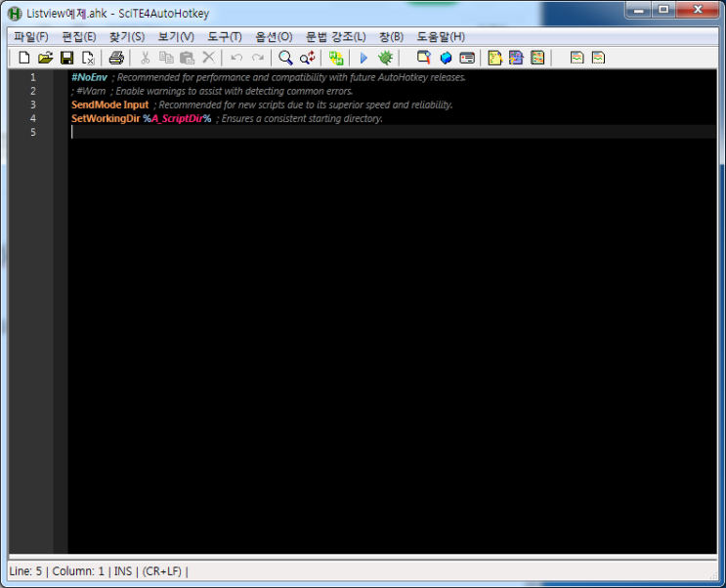Click the SetWorkingDir line in the editor
Image resolution: width=726 pixels, height=588 pixels.
106,118
